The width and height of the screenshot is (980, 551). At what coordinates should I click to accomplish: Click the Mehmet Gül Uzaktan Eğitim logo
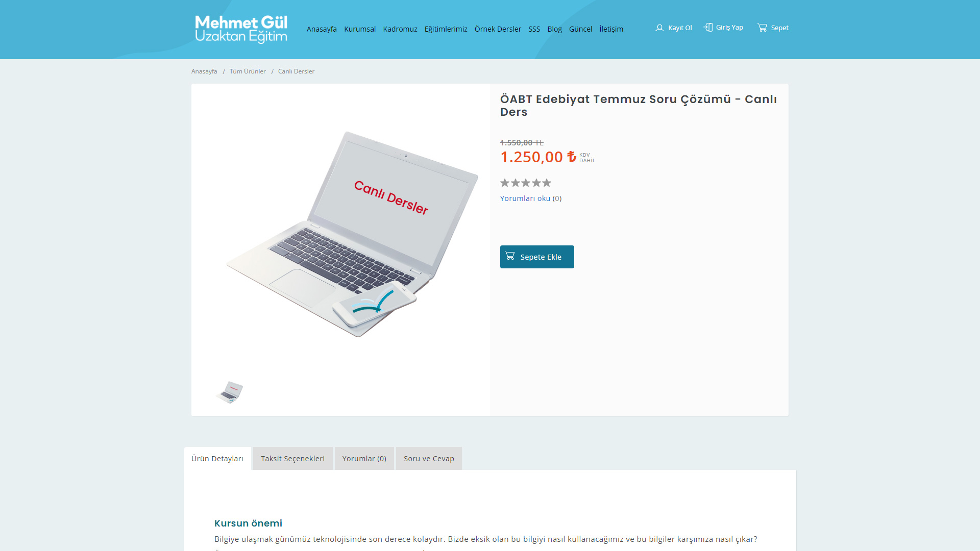241,29
